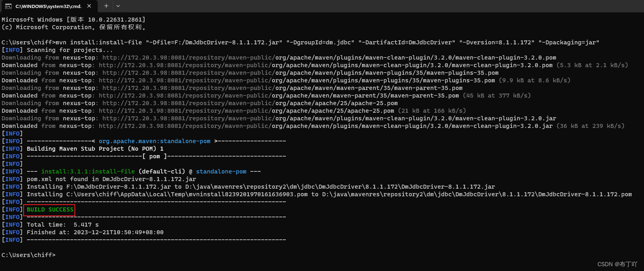This screenshot has width=644, height=271.
Task: Click the 'mvn install:install-file' command text
Action: (99, 42)
